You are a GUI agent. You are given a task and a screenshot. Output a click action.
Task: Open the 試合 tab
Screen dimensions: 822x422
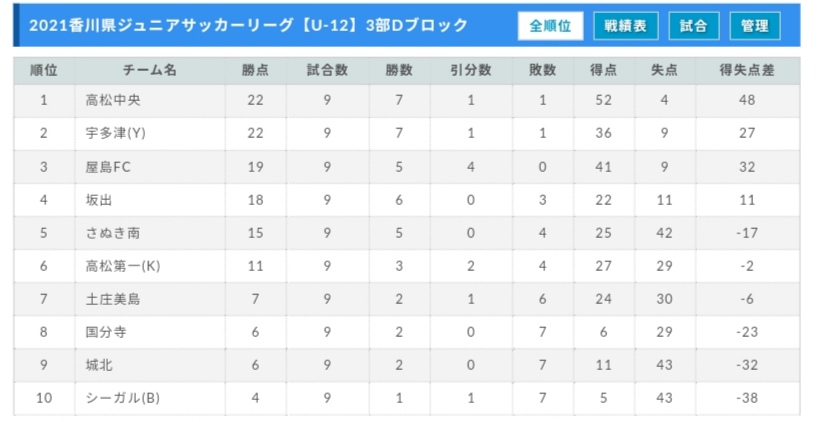pyautogui.click(x=694, y=26)
